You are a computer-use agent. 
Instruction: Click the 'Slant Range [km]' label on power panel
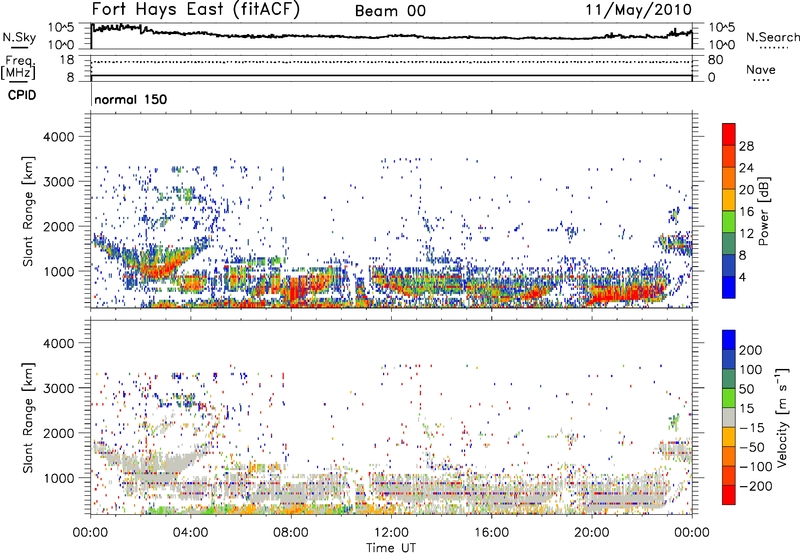pos(28,211)
